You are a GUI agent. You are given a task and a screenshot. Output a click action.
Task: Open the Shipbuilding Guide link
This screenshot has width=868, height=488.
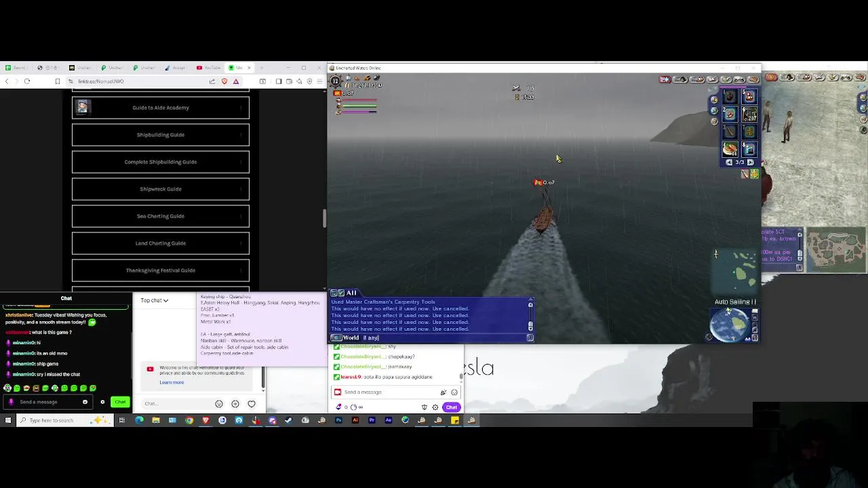coord(161,135)
